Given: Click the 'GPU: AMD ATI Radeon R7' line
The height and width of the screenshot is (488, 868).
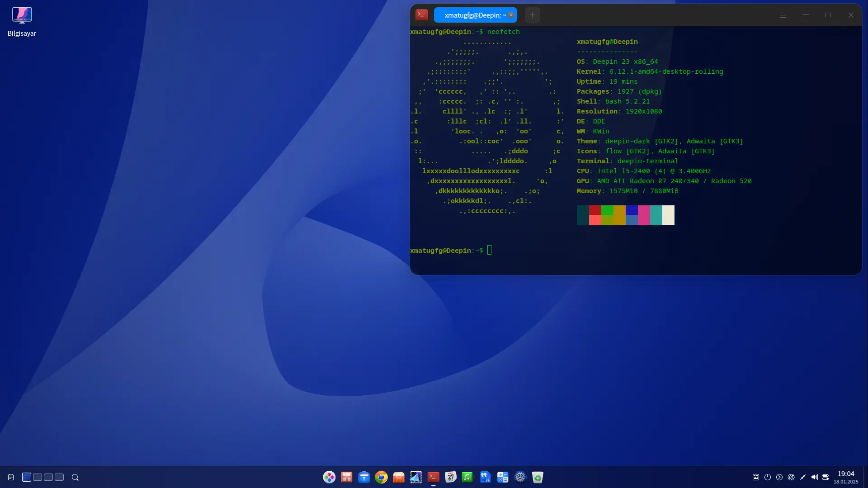Looking at the screenshot, I should tap(664, 181).
